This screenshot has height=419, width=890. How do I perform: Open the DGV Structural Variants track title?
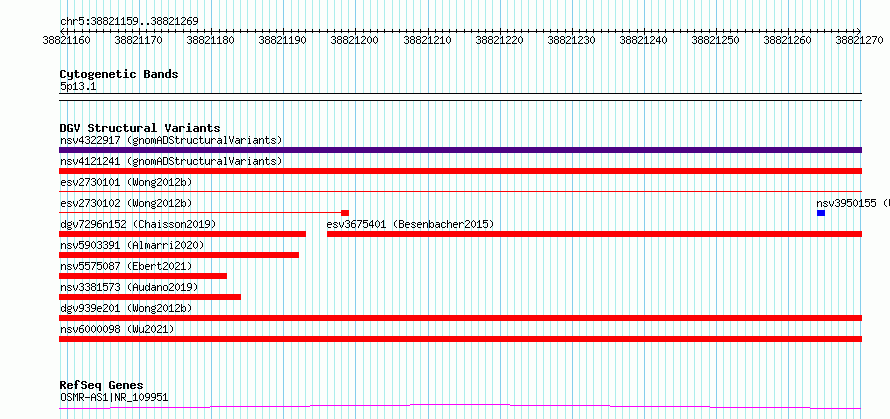[140, 128]
